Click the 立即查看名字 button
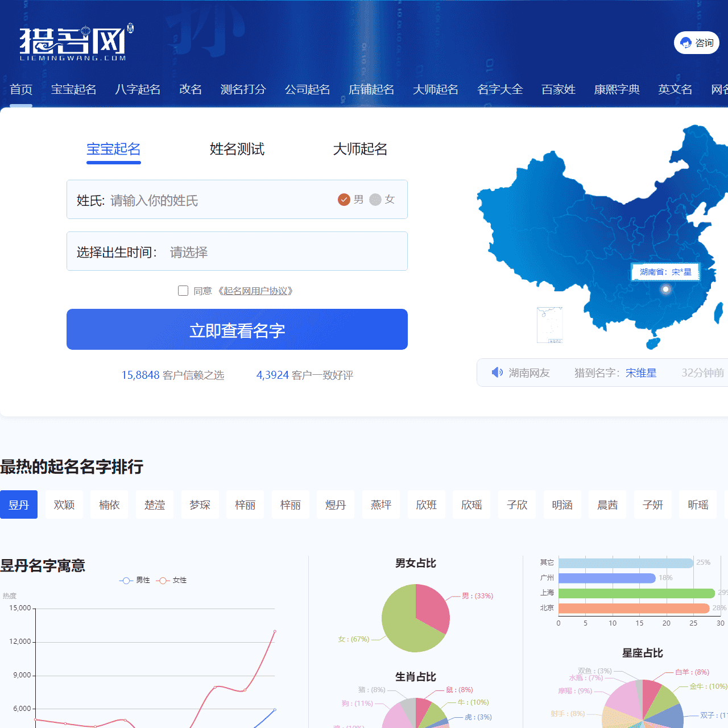The height and width of the screenshot is (728, 728). pos(237,329)
